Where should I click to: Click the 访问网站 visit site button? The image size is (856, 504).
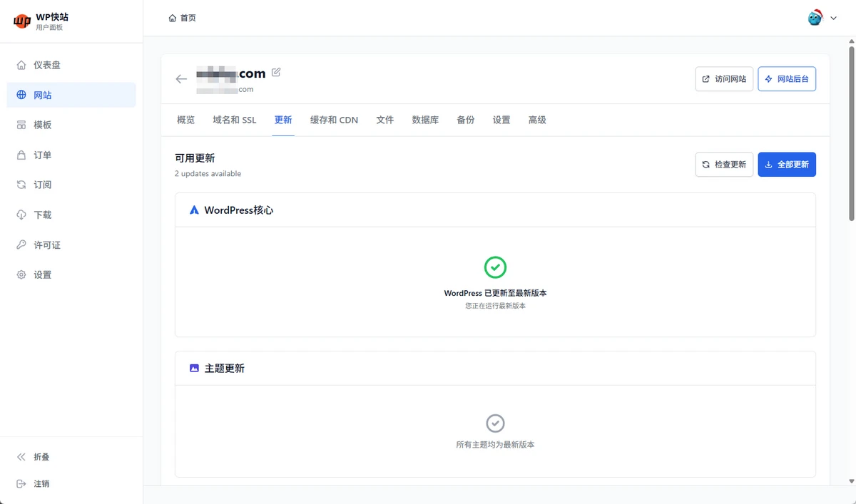coord(723,79)
